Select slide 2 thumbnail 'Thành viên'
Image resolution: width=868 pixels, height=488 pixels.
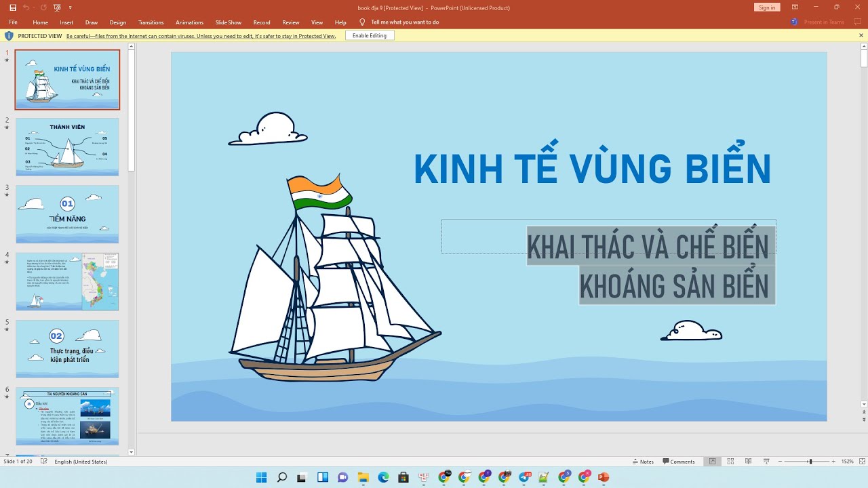pos(67,147)
